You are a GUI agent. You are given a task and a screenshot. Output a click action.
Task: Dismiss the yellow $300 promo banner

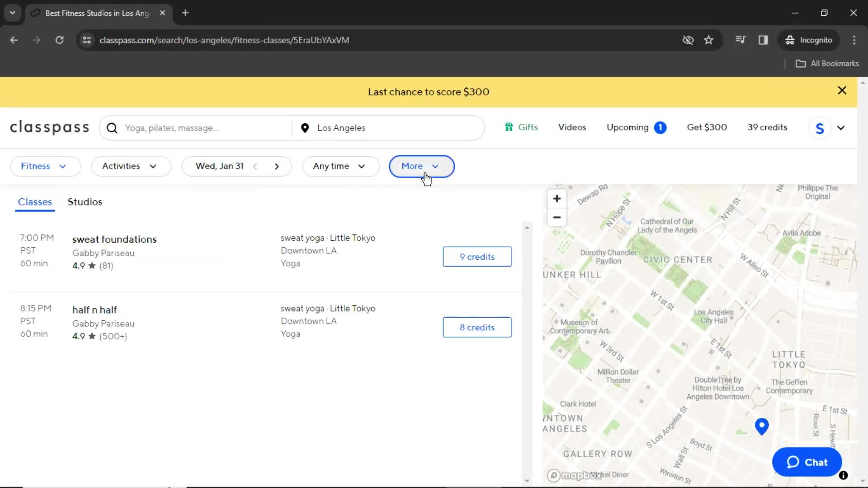pos(842,90)
